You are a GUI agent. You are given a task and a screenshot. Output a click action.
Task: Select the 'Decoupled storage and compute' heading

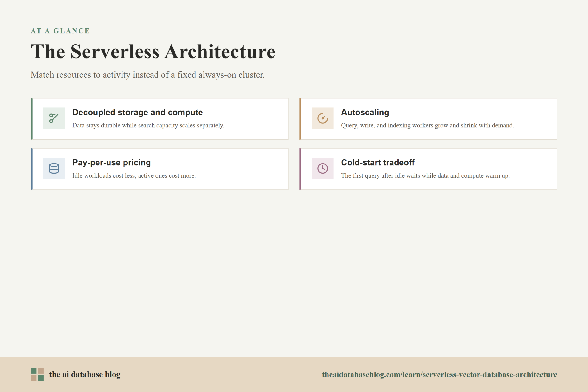coord(138,113)
